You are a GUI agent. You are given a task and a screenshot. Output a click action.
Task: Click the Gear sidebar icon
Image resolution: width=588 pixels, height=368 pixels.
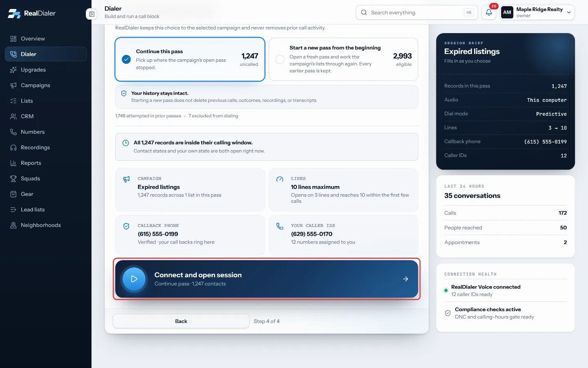13,194
